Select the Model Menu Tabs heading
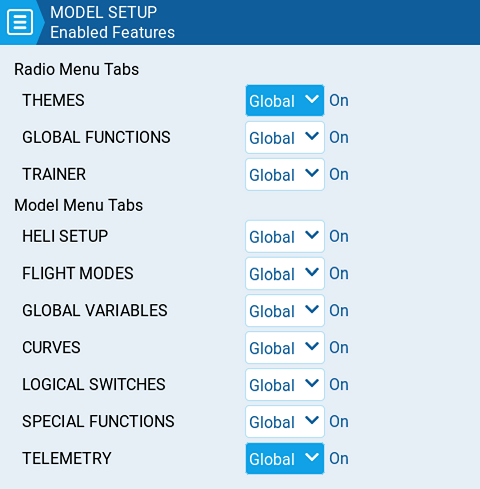This screenshot has width=480, height=489. point(78,205)
